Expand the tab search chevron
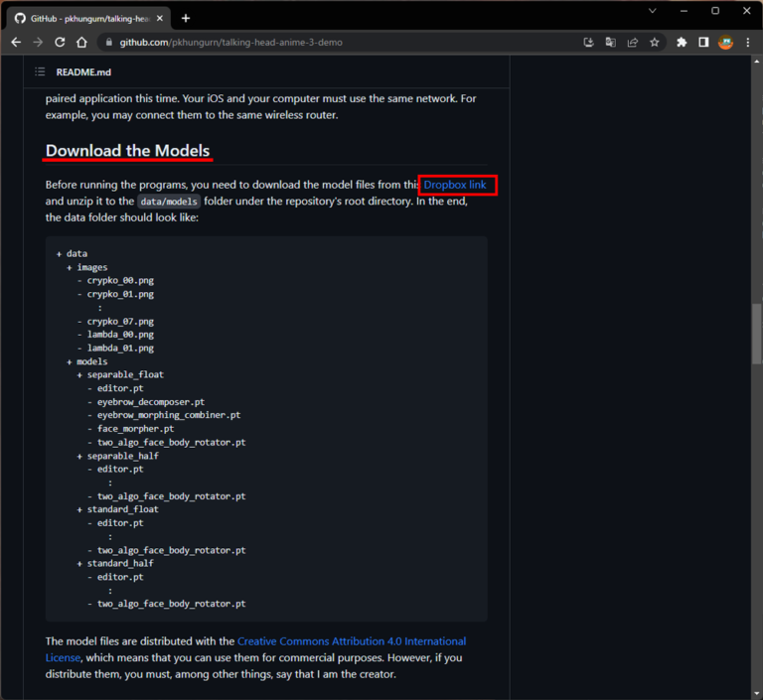The height and width of the screenshot is (700, 763). point(652,11)
